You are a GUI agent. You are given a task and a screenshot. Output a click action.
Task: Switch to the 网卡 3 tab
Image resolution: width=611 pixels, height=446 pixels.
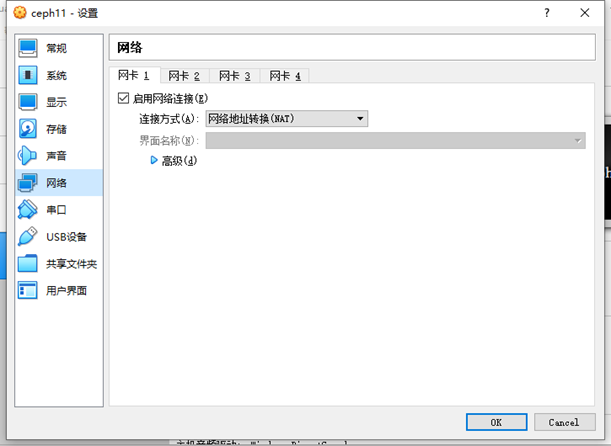pos(235,76)
